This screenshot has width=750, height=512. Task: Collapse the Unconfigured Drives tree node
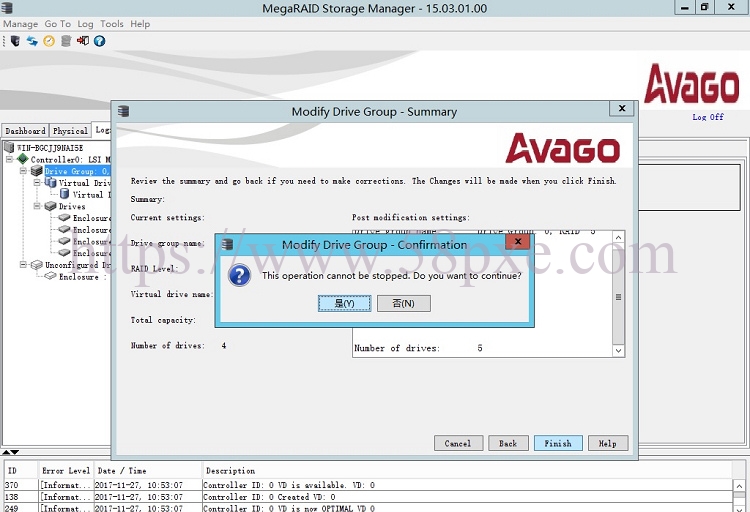coord(23,265)
